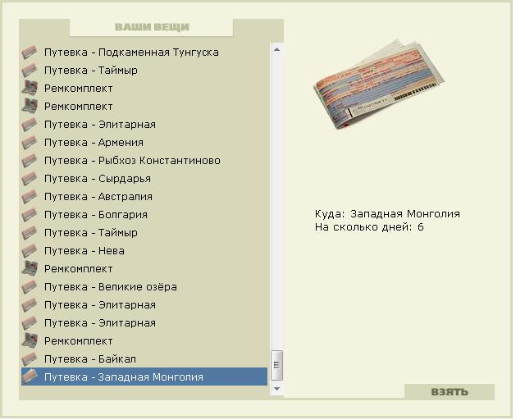Click the toolbox icon beside Ремкомплект below Нева
Image resolution: width=525 pixels, height=420 pixels.
tap(30, 268)
